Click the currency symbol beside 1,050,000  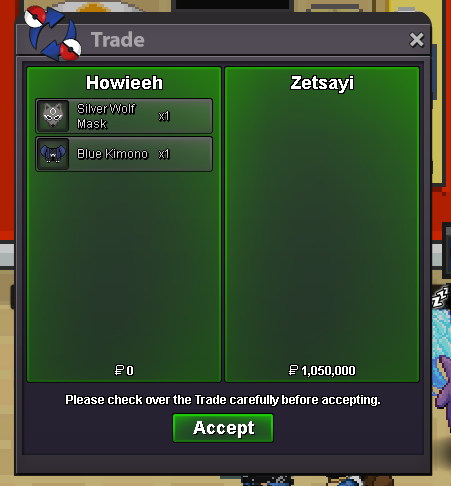click(x=293, y=370)
